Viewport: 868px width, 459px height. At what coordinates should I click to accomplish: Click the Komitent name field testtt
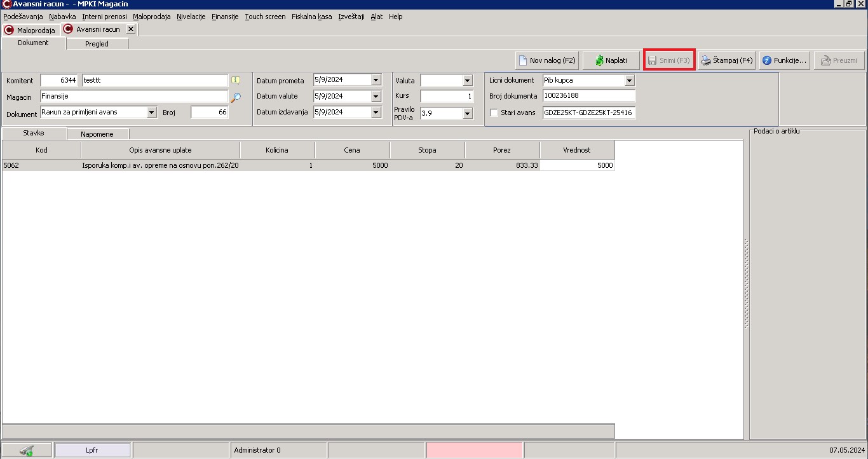point(155,81)
